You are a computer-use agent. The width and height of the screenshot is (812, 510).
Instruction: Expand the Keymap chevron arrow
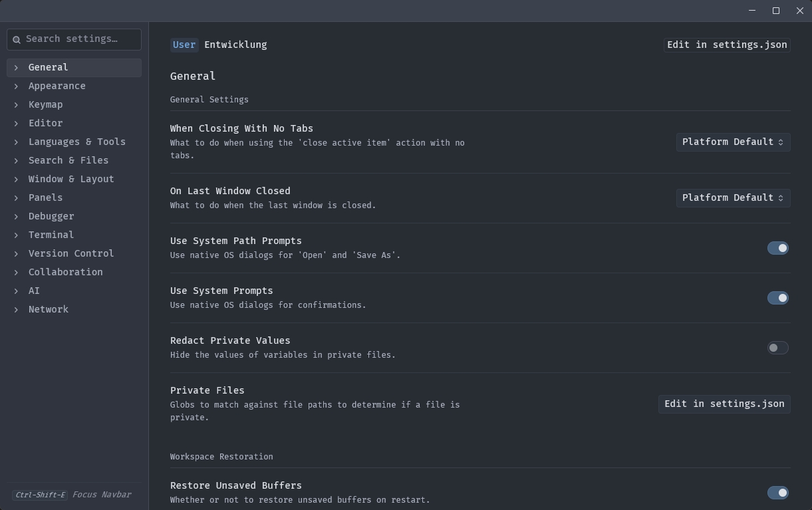(16, 104)
